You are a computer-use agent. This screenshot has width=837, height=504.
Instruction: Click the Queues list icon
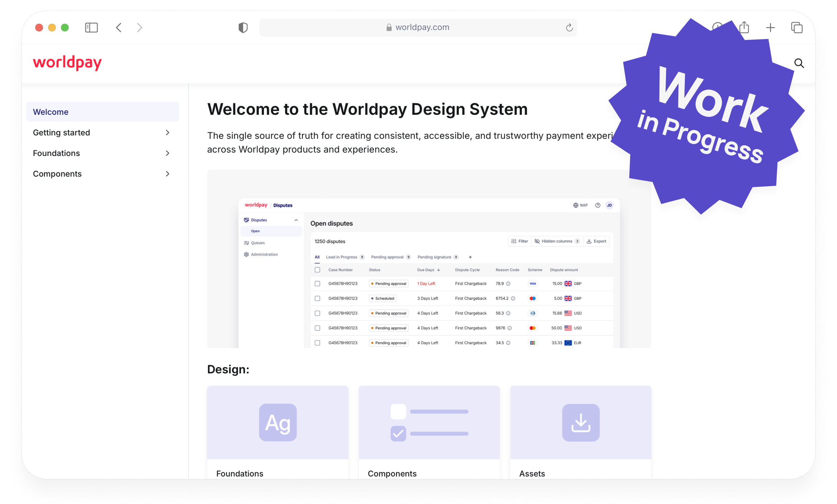(246, 243)
